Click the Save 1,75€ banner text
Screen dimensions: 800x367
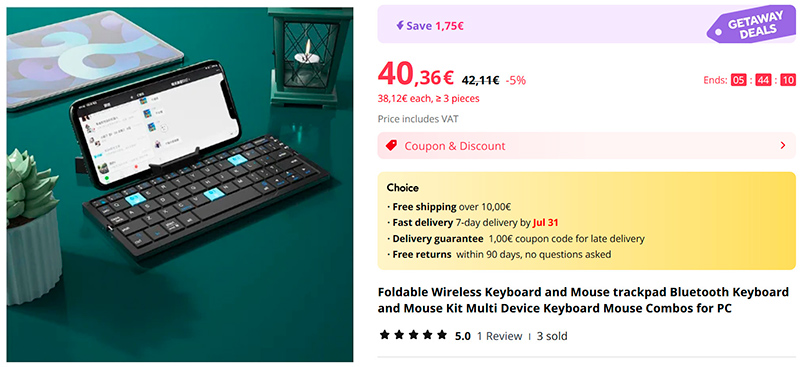pyautogui.click(x=435, y=26)
